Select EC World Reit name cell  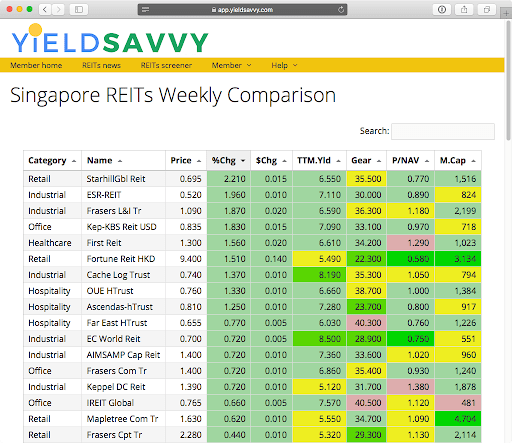(123, 339)
